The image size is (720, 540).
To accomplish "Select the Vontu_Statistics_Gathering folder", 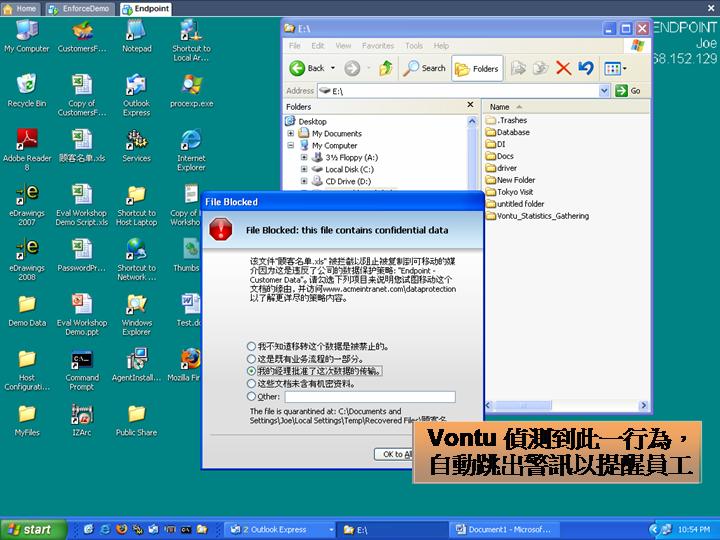I will [x=537, y=216].
